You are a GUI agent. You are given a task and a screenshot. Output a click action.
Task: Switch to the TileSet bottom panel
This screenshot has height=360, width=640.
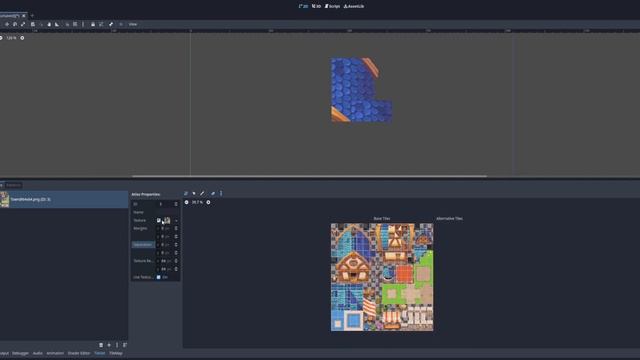(x=100, y=353)
